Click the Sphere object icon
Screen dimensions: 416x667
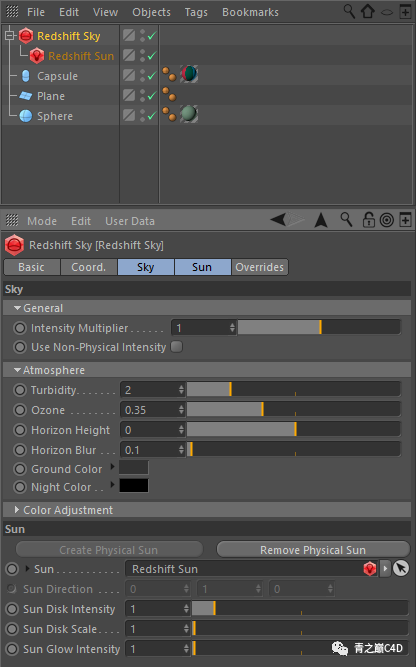pos(26,116)
